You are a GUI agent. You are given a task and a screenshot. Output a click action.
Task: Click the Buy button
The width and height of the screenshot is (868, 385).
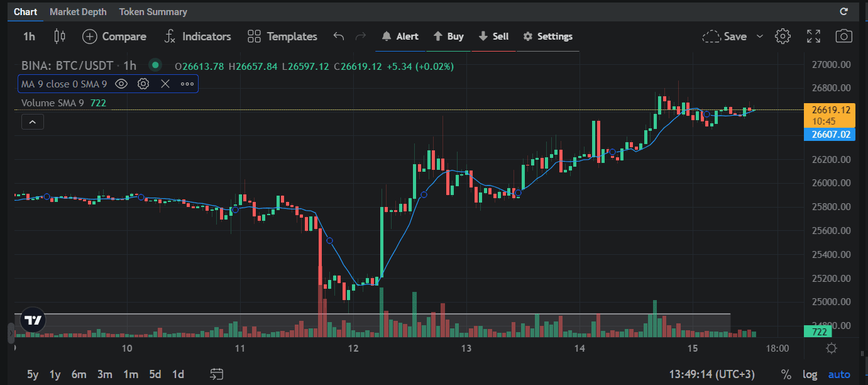click(x=448, y=36)
